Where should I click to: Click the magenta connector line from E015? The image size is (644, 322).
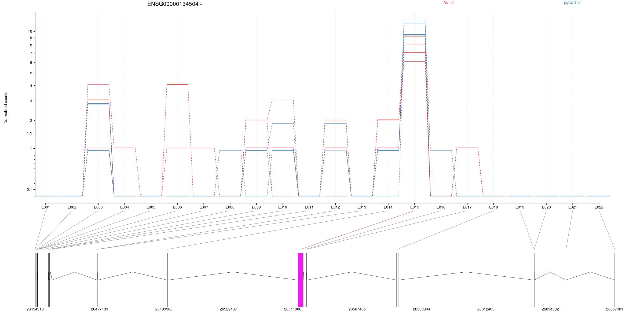pyautogui.click(x=357, y=230)
